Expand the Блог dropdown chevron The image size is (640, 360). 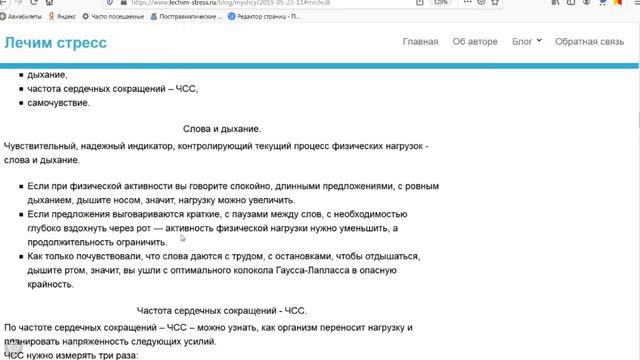click(539, 40)
